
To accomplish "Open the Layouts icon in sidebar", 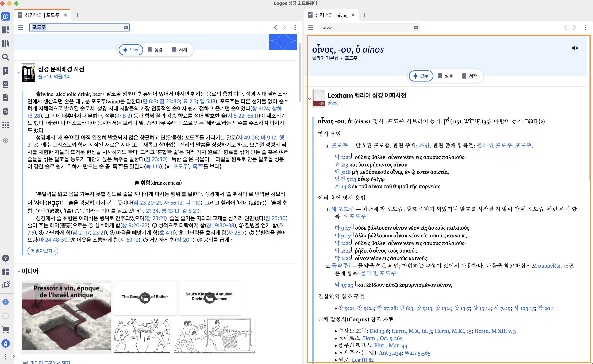I will 6,272.
